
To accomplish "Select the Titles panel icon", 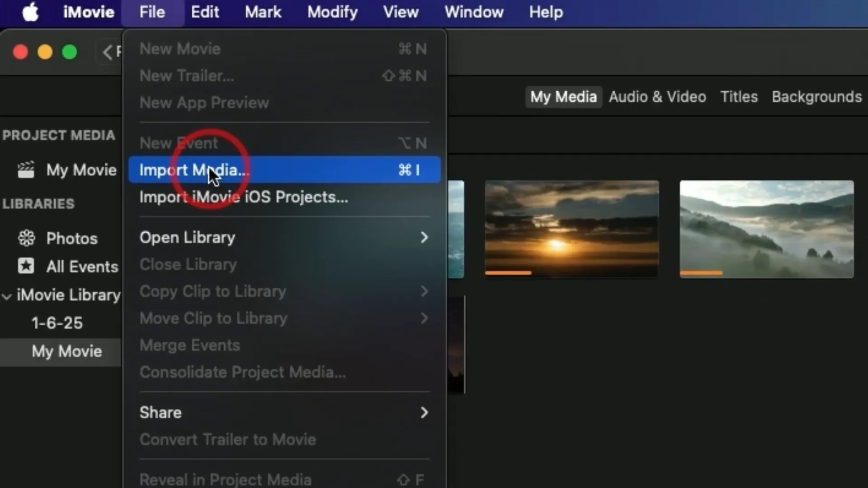I will pos(739,97).
